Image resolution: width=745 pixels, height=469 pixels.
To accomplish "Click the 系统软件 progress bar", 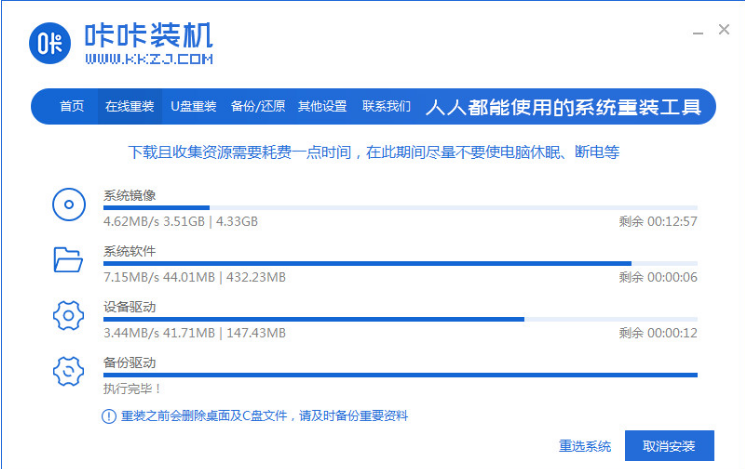I will point(400,263).
